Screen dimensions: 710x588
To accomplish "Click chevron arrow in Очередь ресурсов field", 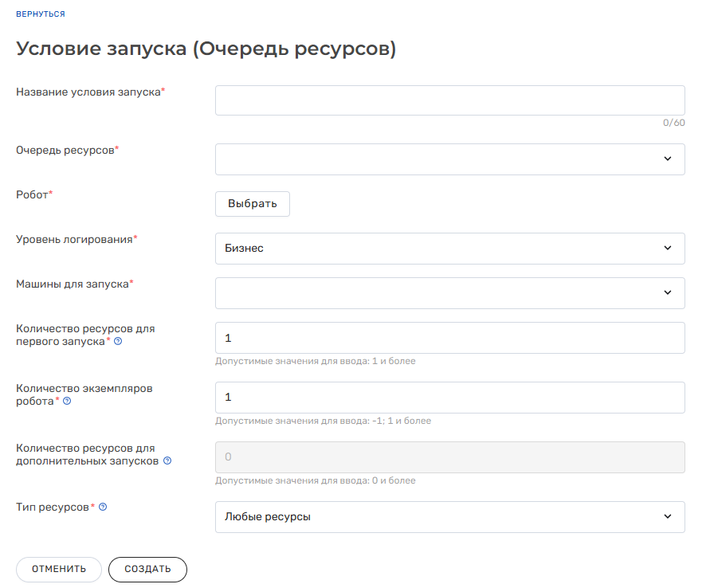I will 668,159.
